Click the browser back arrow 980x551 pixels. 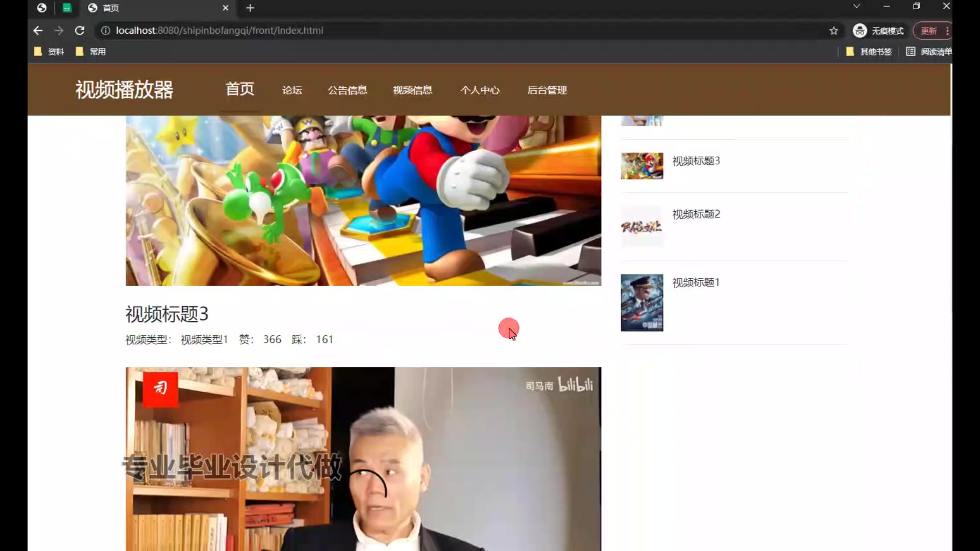tap(38, 31)
